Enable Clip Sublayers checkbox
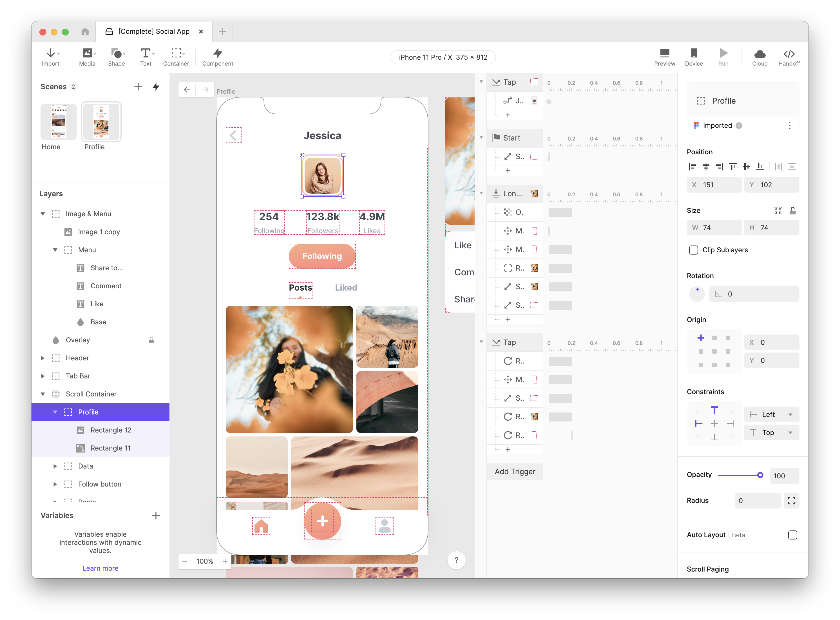840x620 pixels. pos(693,250)
